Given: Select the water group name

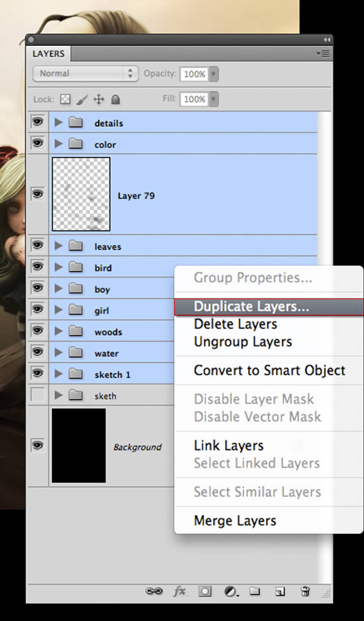Looking at the screenshot, I should pyautogui.click(x=107, y=353).
